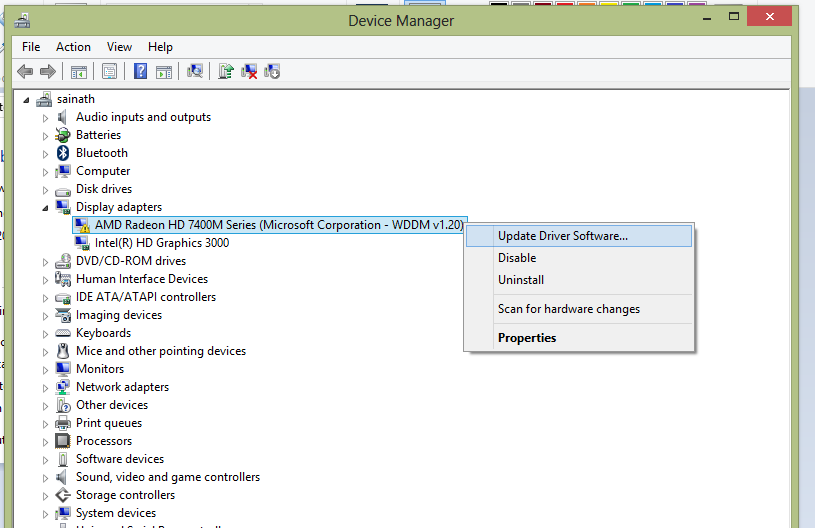Screen dimensions: 815x528
Task: Pick the black swatch in the background Paint window
Action: click(498, 3)
